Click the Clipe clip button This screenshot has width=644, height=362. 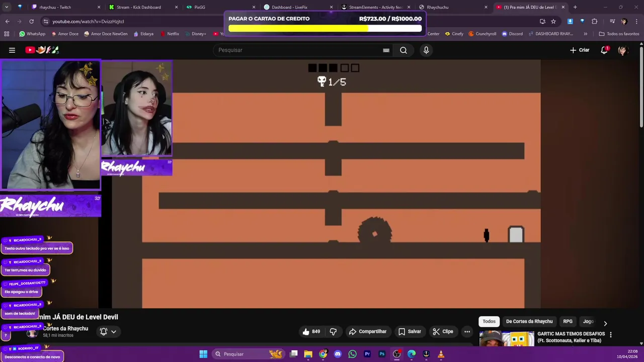pos(443,331)
